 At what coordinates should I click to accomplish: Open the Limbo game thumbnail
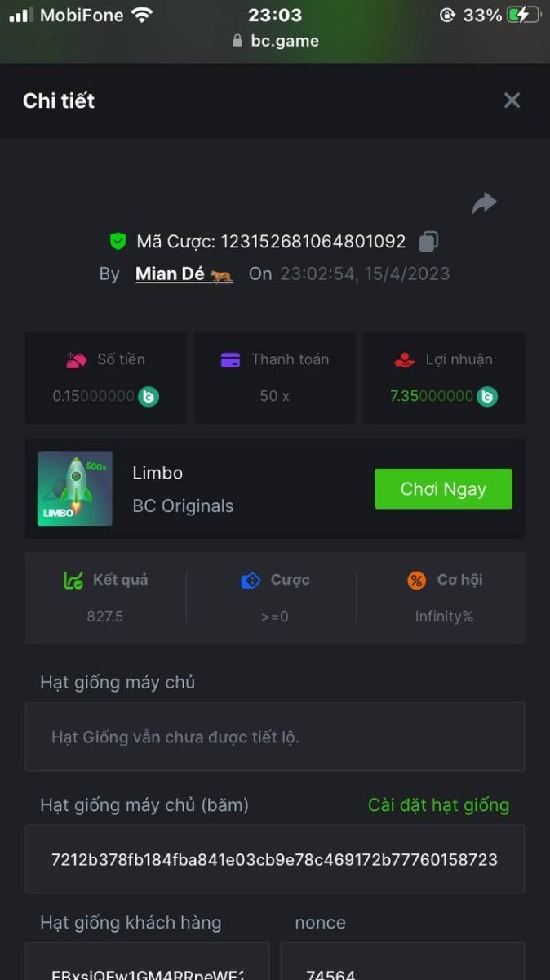click(75, 488)
